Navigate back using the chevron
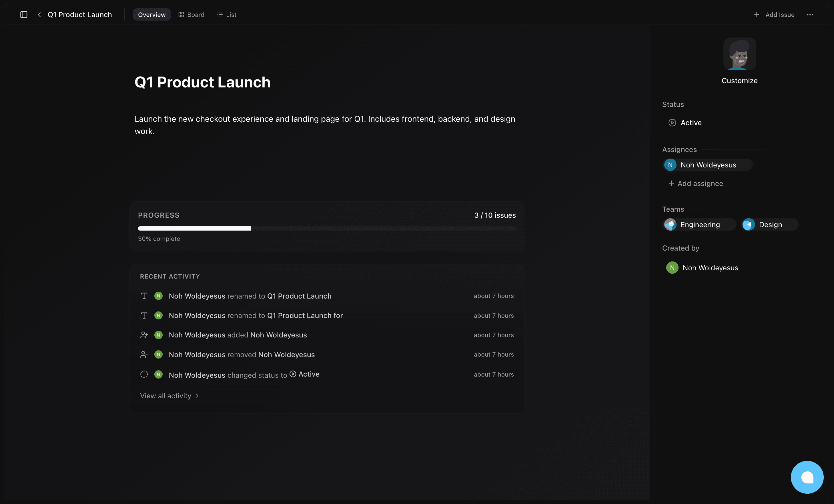The width and height of the screenshot is (834, 504). [39, 15]
